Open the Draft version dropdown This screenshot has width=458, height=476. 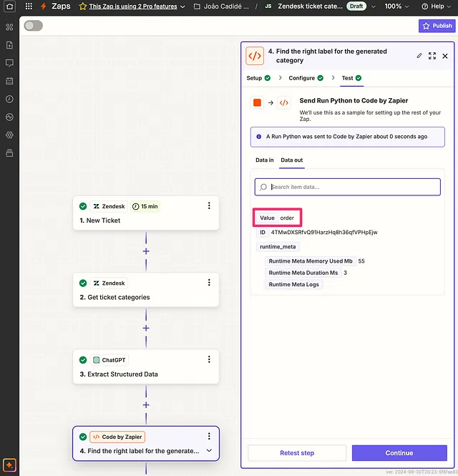(374, 6)
